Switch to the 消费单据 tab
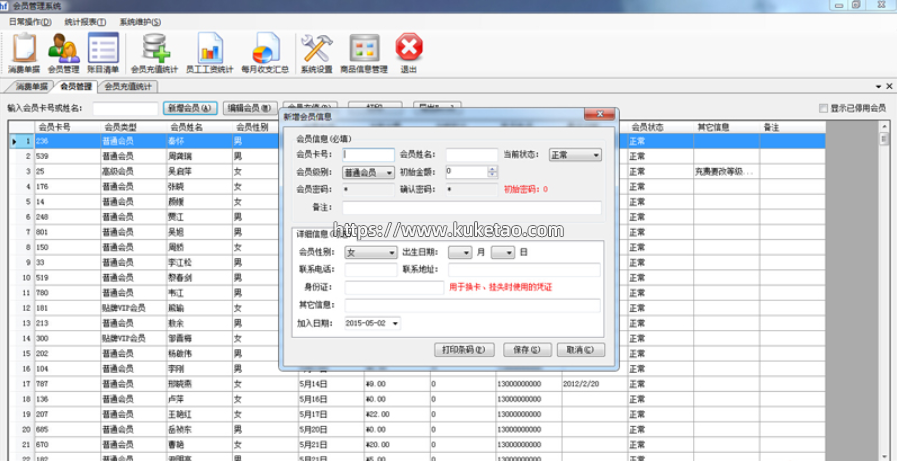 (x=31, y=87)
